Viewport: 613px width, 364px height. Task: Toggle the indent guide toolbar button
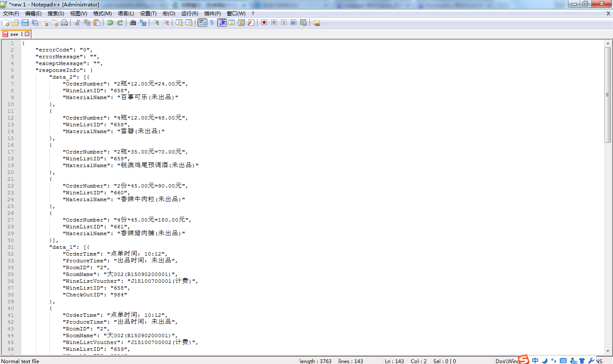[x=222, y=23]
